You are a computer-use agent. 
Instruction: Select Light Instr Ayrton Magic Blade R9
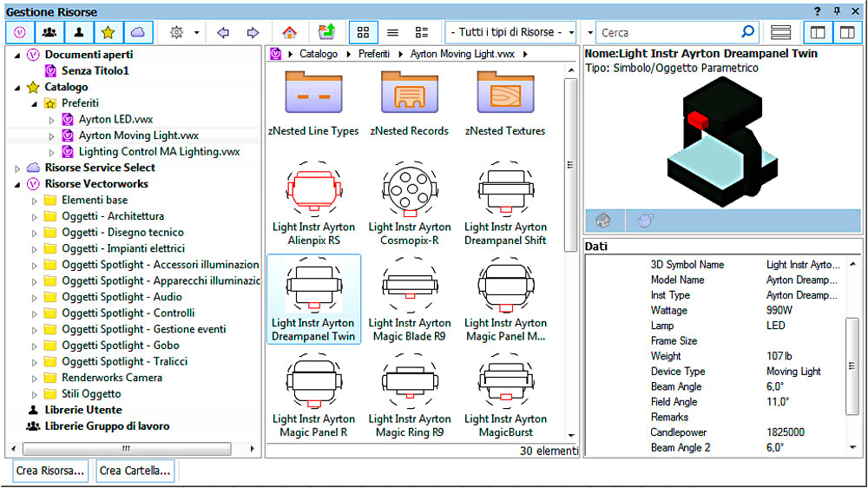(x=409, y=299)
